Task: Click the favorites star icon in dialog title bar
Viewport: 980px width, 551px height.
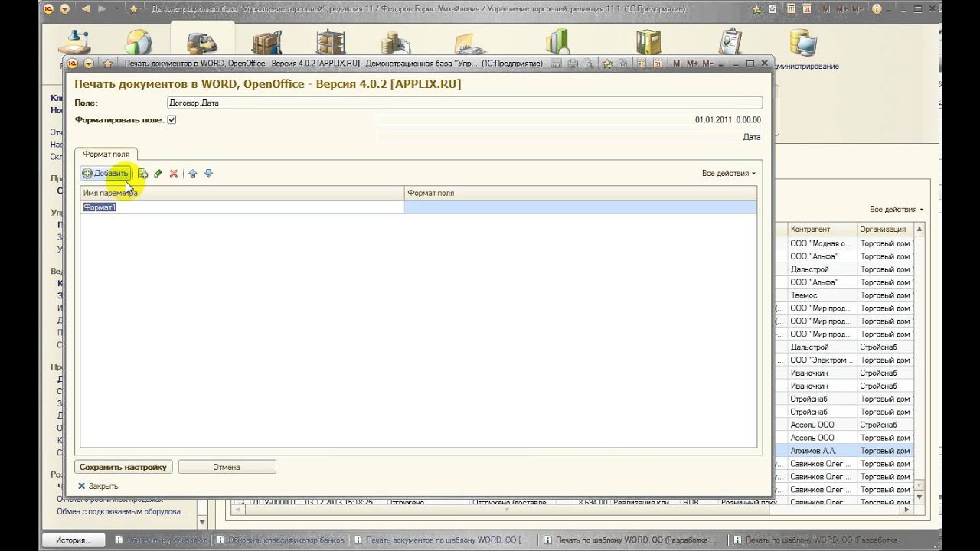Action: (108, 64)
